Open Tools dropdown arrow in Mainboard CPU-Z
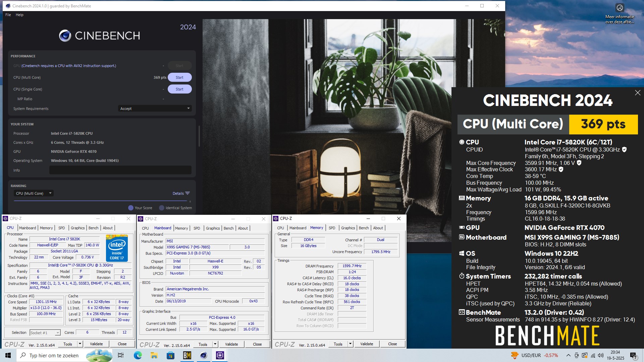 pyautogui.click(x=215, y=344)
